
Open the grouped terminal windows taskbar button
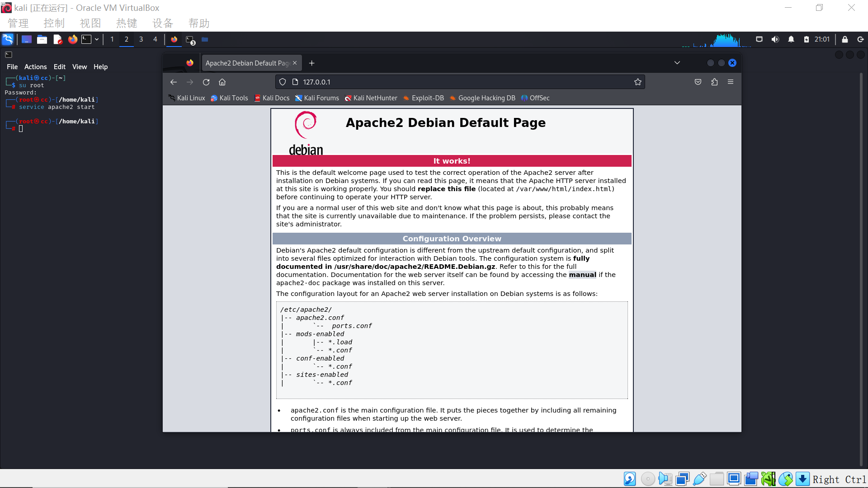pos(190,40)
